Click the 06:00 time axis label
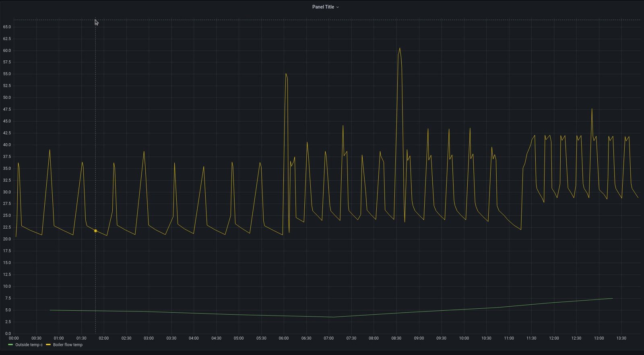The image size is (644, 355). 284,338
